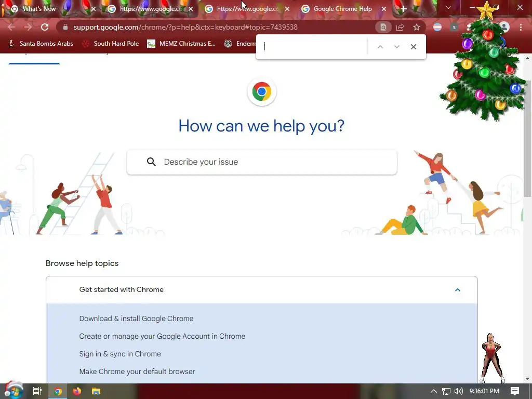532x399 pixels.
Task: Switch to the third tab, https://www.google.co
Action: (x=248, y=9)
